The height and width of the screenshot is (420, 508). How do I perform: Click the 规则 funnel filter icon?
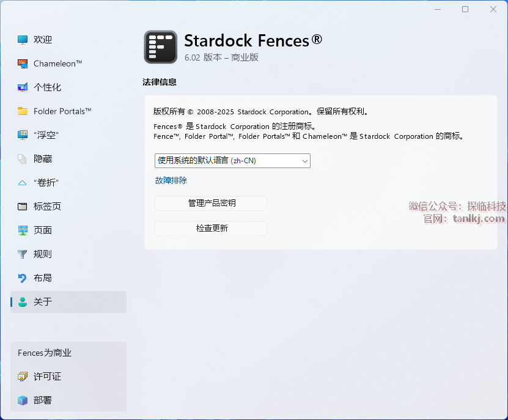pyautogui.click(x=23, y=254)
